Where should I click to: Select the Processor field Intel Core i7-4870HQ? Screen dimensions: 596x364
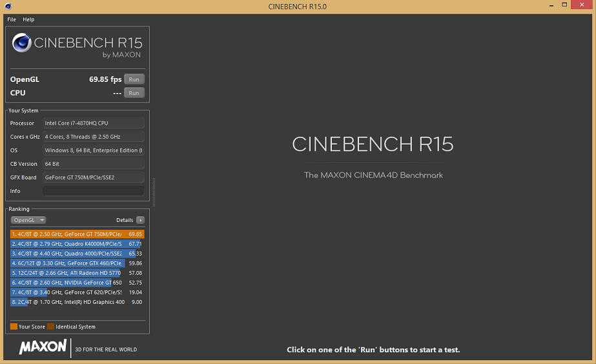[x=93, y=123]
